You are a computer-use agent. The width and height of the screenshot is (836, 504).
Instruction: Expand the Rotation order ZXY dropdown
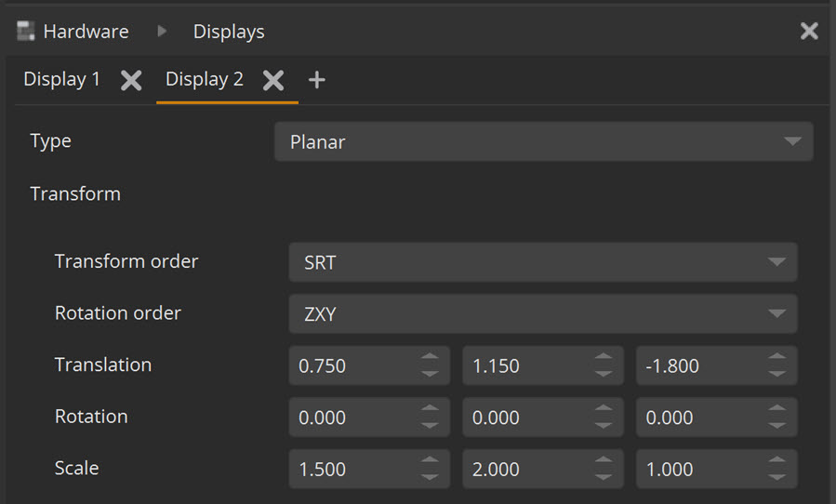tap(543, 314)
